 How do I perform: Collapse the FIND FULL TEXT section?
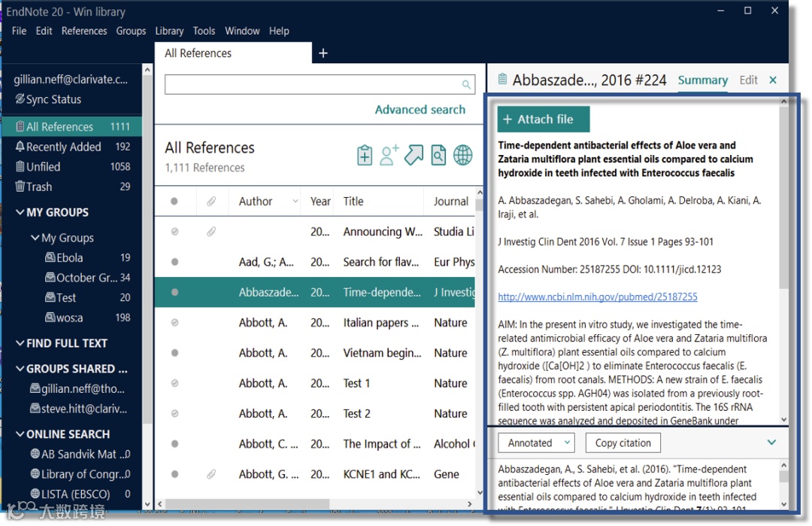[x=20, y=343]
